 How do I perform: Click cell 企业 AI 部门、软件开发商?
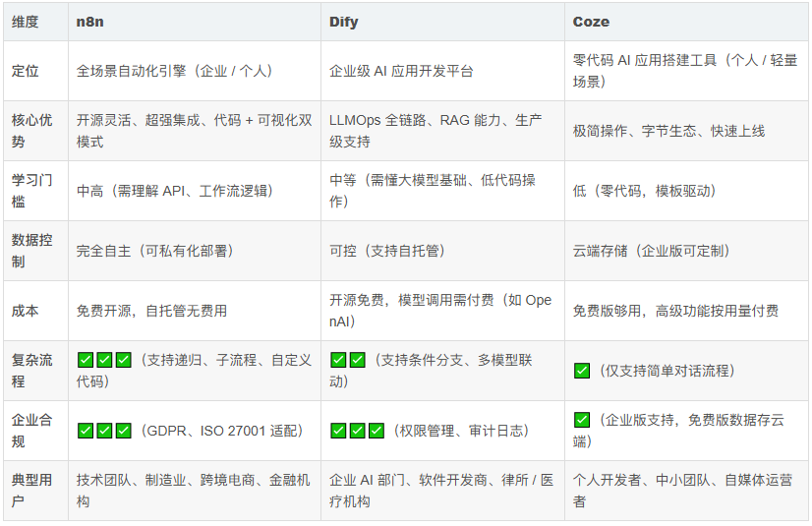click(x=442, y=491)
